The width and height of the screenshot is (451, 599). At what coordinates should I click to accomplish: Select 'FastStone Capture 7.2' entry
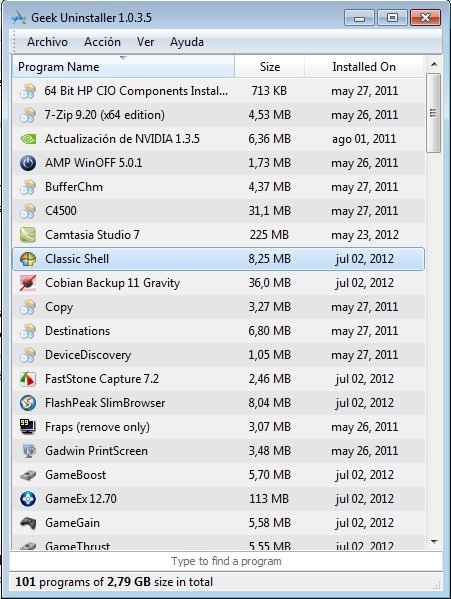pos(102,379)
